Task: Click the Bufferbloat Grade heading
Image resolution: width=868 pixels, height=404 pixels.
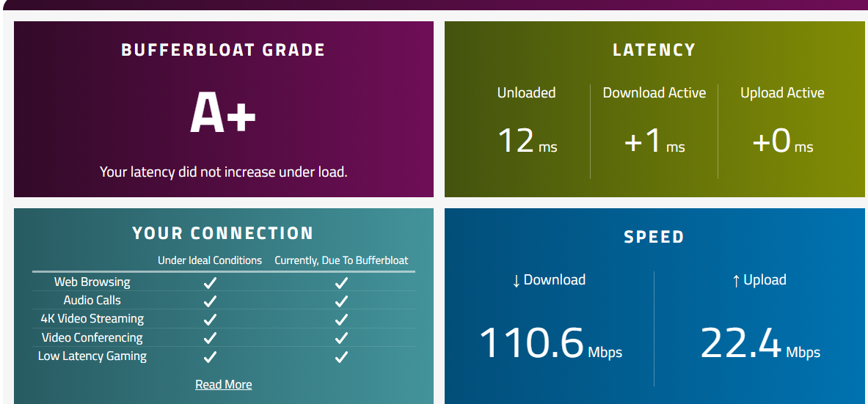Action: 223,50
